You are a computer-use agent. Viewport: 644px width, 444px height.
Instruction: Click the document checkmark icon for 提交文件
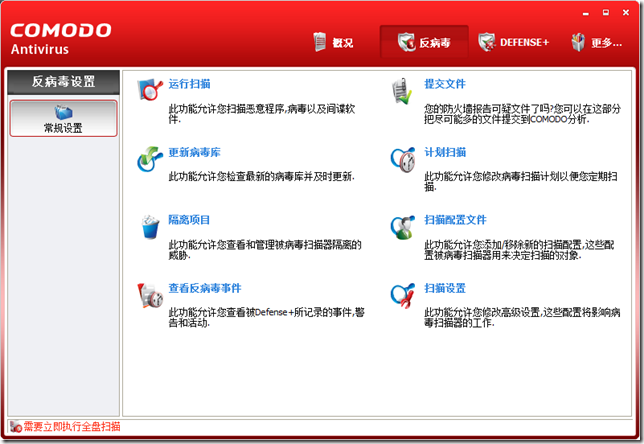402,91
